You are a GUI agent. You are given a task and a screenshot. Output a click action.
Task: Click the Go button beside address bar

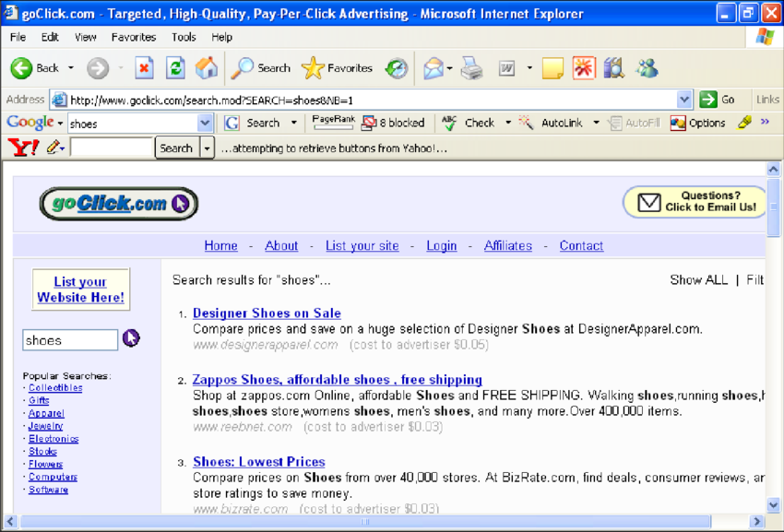(717, 100)
